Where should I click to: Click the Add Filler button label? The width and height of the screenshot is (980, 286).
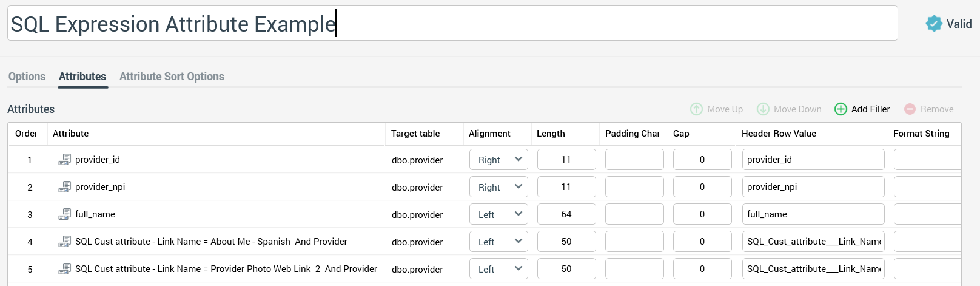pyautogui.click(x=870, y=109)
